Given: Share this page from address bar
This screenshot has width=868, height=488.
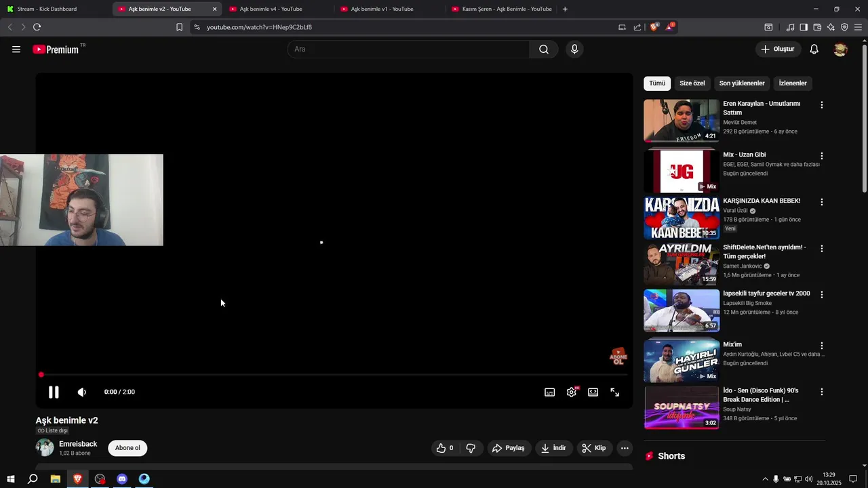Looking at the screenshot, I should pyautogui.click(x=637, y=27).
